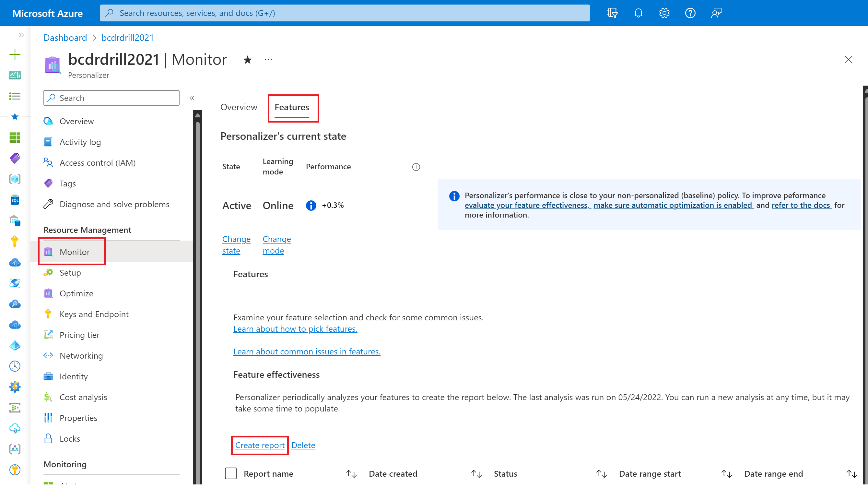Screen dimensions: 868x488
Task: Click the Delete link for feature report
Action: click(x=303, y=445)
